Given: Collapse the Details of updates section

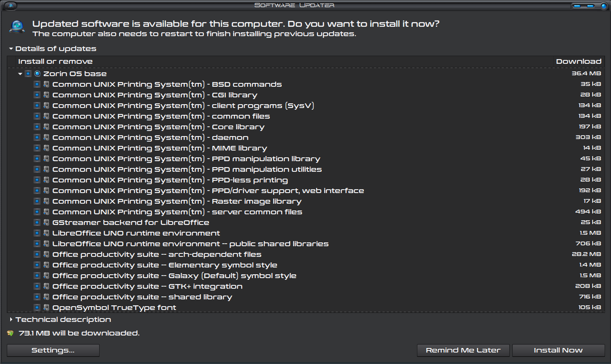Looking at the screenshot, I should [11, 49].
